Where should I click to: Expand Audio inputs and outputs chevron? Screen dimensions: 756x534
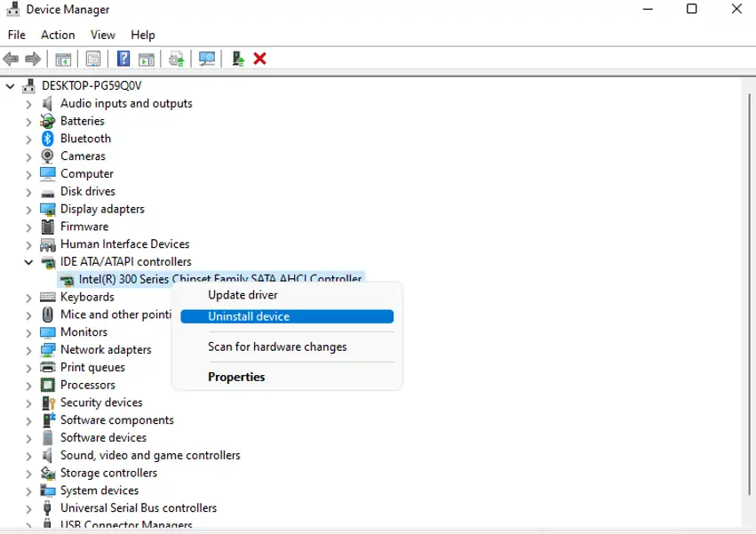coord(28,104)
